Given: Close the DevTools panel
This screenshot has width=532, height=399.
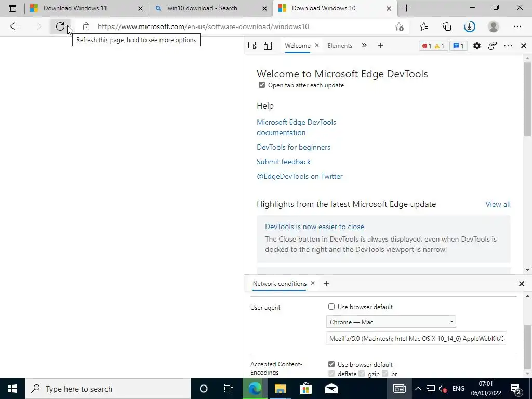Looking at the screenshot, I should coord(524,46).
